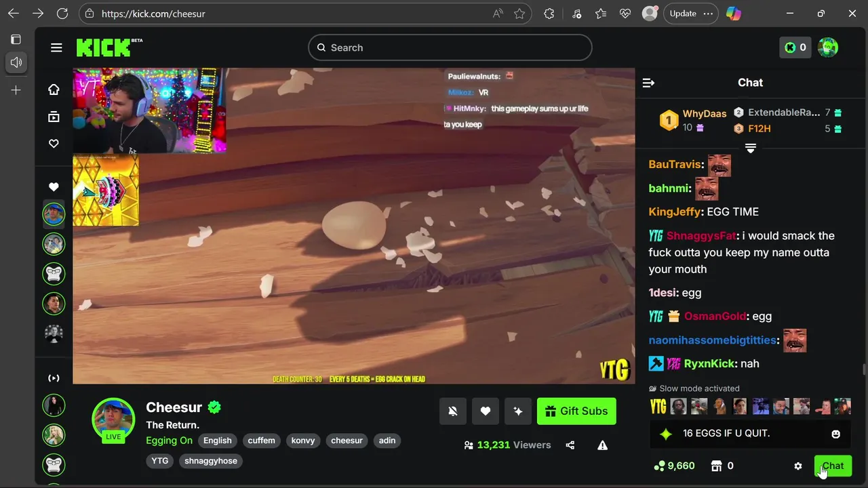Expand the gift leaderboard chevron
The image size is (868, 488).
pos(751,148)
